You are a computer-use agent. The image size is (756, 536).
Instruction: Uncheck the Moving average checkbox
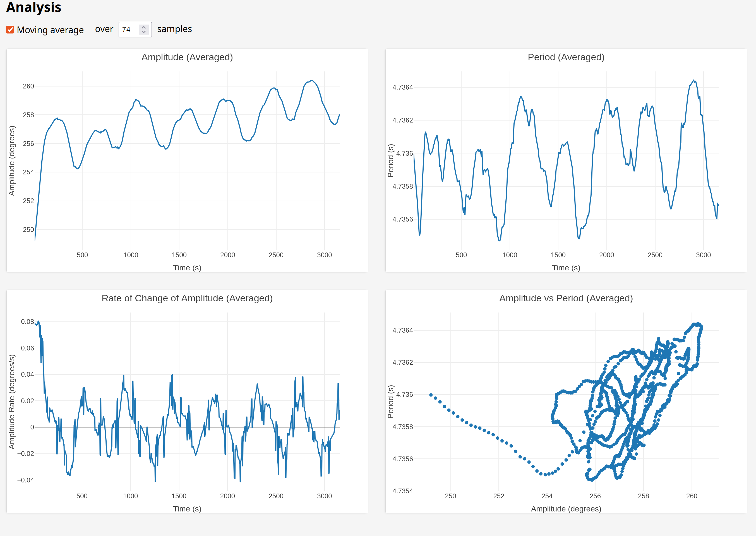[x=10, y=30]
